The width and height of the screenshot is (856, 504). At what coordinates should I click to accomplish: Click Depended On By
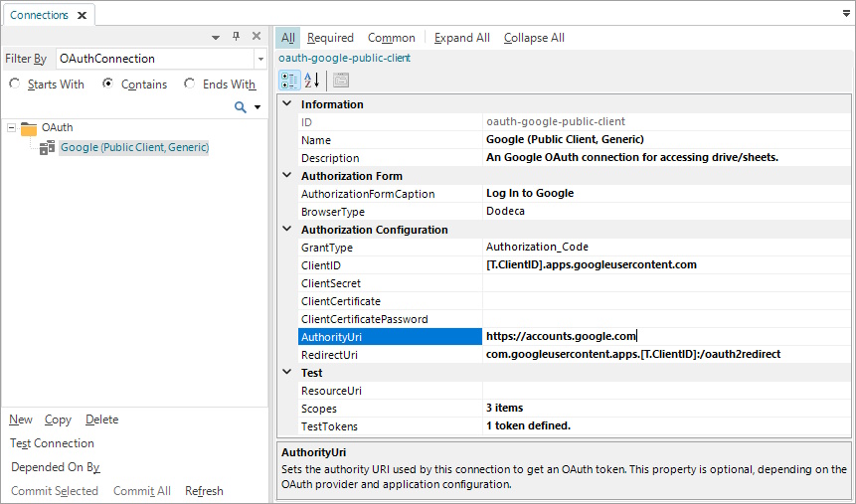[56, 467]
